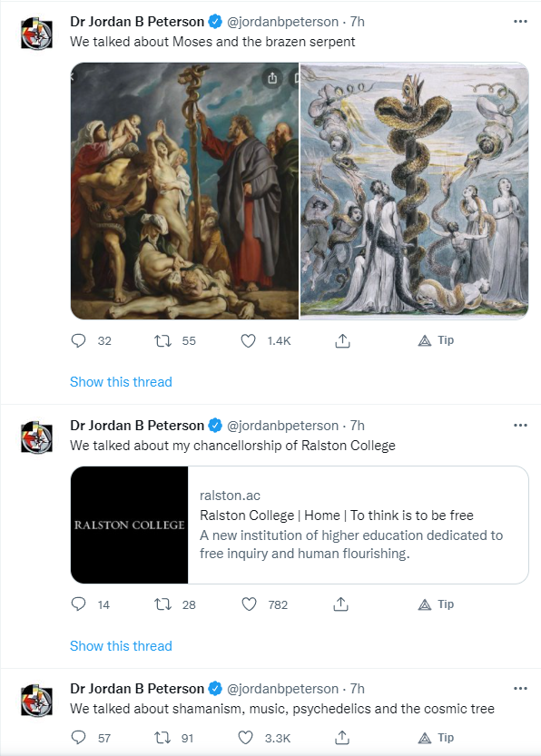Image resolution: width=541 pixels, height=756 pixels.
Task: Reply to the Moses brazen serpent tweet
Action: tap(78, 341)
